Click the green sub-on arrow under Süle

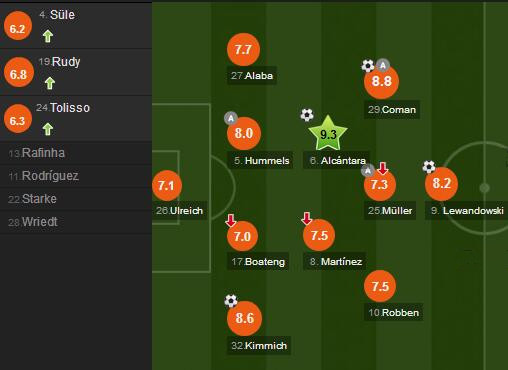(48, 36)
